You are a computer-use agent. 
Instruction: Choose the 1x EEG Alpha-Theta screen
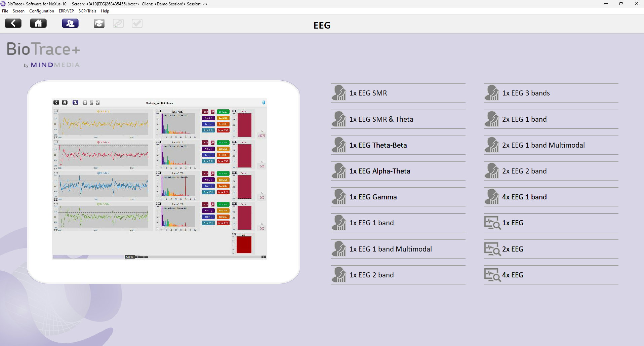click(379, 171)
